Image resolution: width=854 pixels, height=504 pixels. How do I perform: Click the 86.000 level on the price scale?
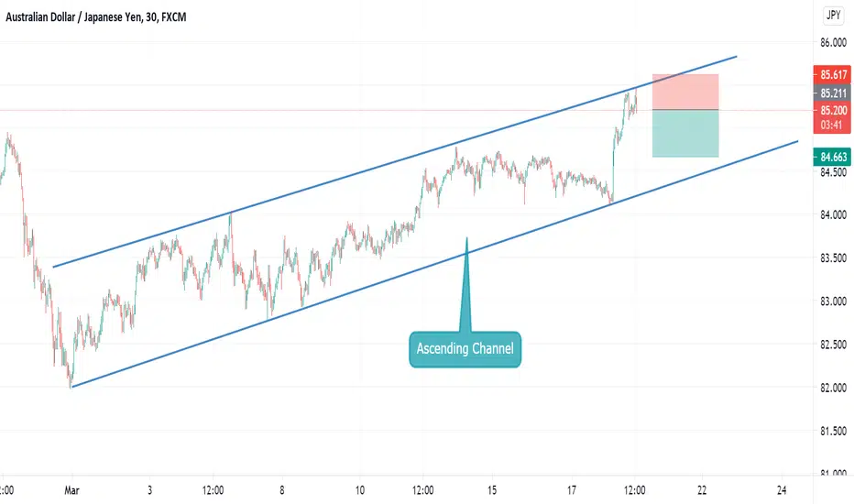click(x=833, y=43)
